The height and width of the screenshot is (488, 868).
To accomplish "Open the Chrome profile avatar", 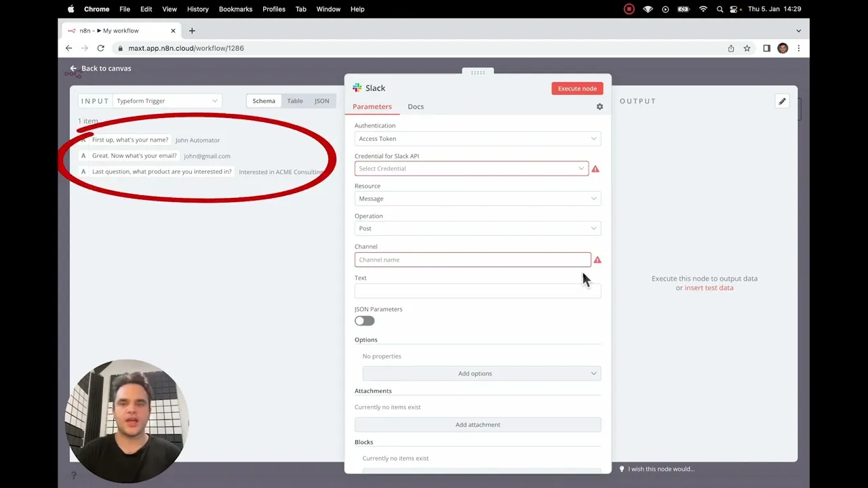I will [x=783, y=48].
